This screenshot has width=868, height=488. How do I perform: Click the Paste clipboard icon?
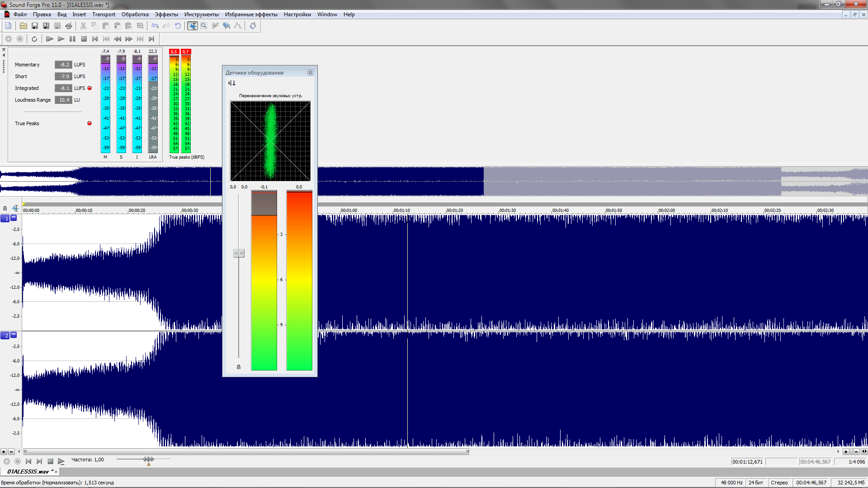point(105,26)
